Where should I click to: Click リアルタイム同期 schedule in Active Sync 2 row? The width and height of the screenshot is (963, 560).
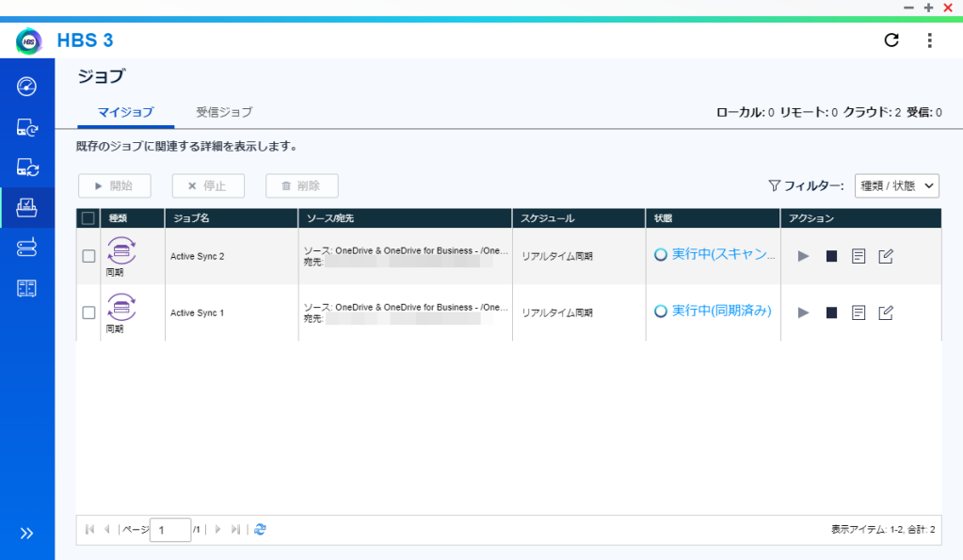557,256
